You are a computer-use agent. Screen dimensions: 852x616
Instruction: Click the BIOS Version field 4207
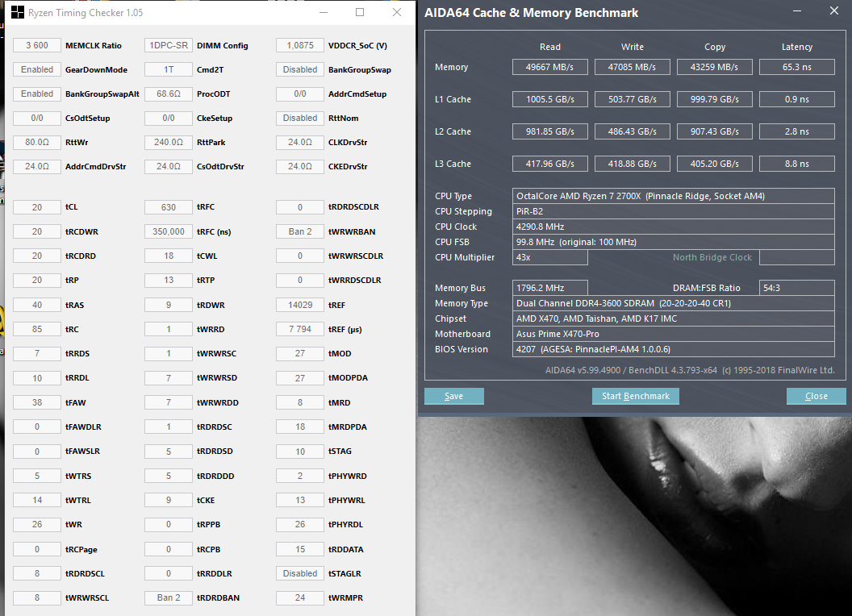coord(673,349)
